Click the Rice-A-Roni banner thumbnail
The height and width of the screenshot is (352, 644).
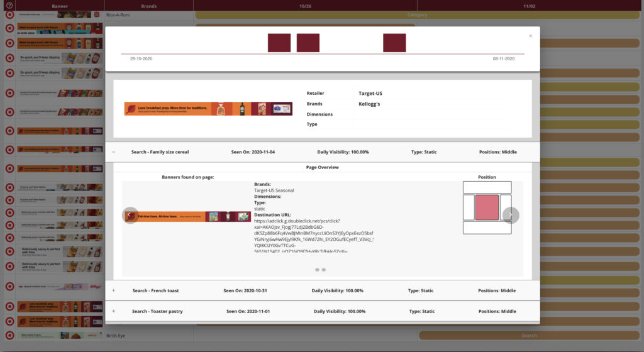tap(60, 14)
